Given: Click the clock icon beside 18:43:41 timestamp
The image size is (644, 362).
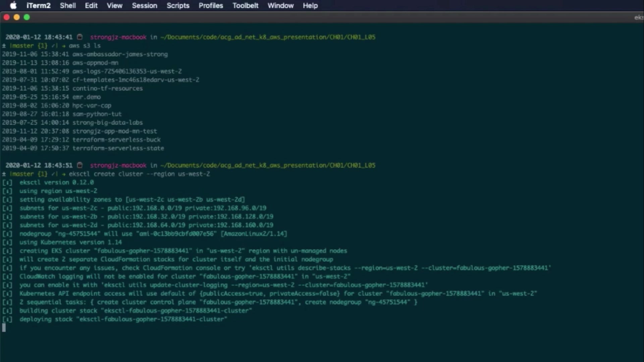Looking at the screenshot, I should pyautogui.click(x=80, y=37).
